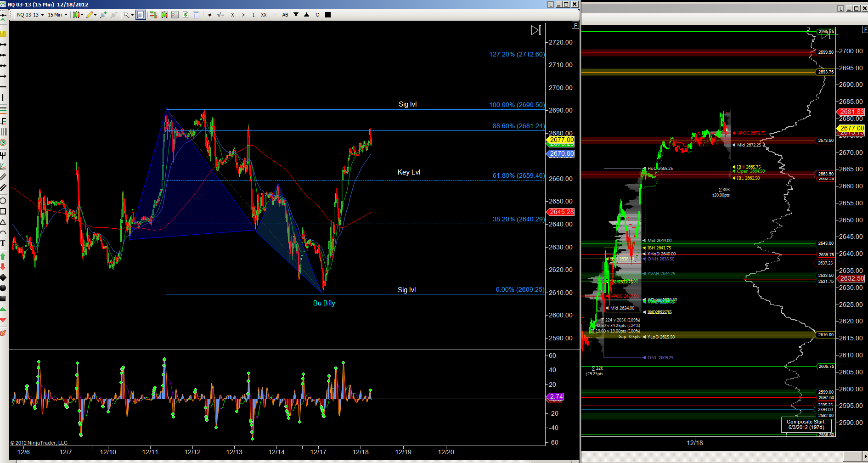Open the Strategies dollar-sign icon
This screenshot has width=868, height=463.
pyautogui.click(x=186, y=15)
